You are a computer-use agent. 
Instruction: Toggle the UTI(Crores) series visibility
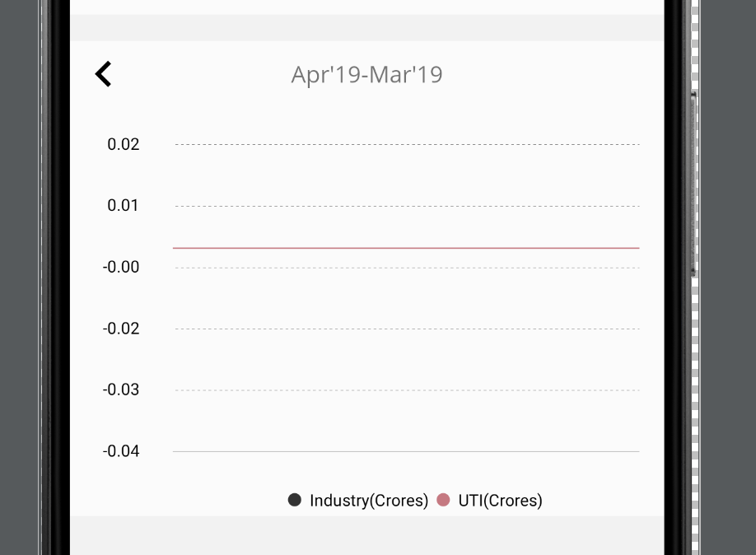(500, 500)
